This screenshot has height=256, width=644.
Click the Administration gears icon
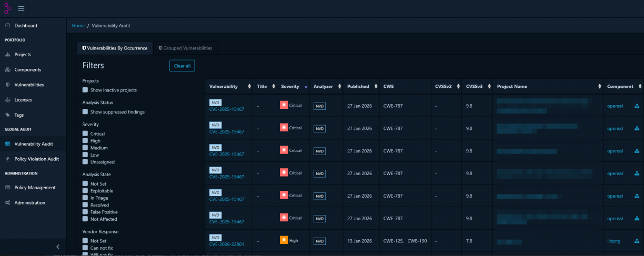point(7,202)
